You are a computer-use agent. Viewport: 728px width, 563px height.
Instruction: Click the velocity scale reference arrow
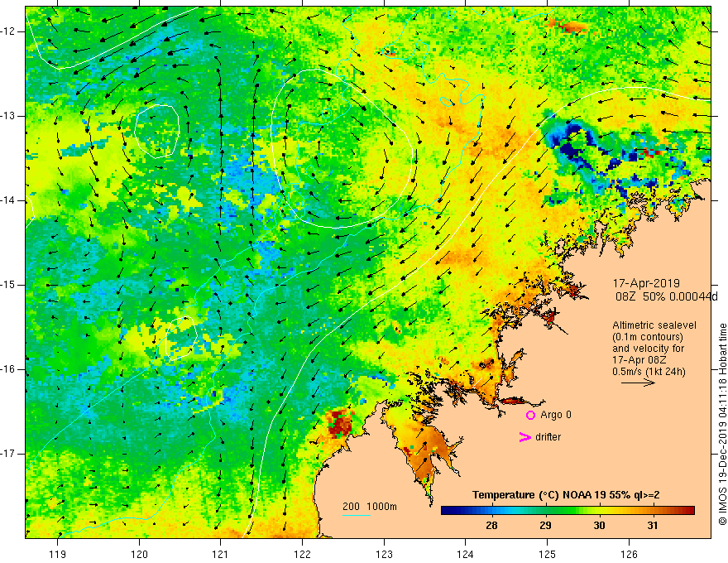(638, 383)
